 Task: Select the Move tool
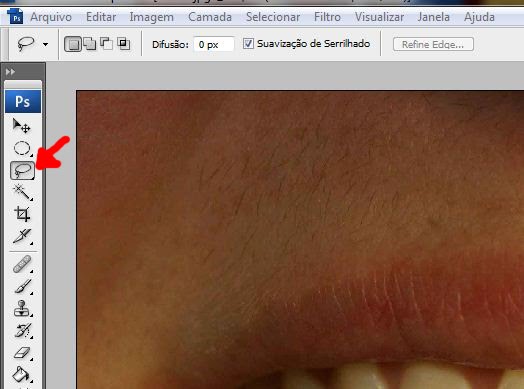tap(22, 126)
